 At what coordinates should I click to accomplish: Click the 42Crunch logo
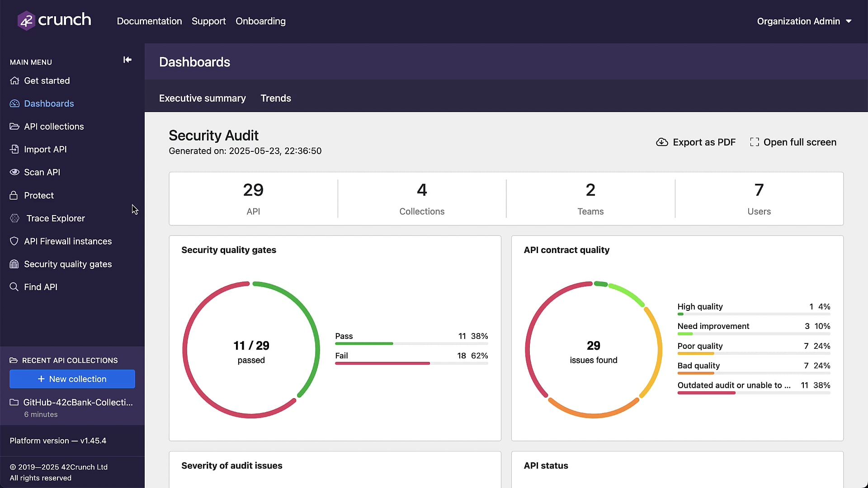[54, 20]
